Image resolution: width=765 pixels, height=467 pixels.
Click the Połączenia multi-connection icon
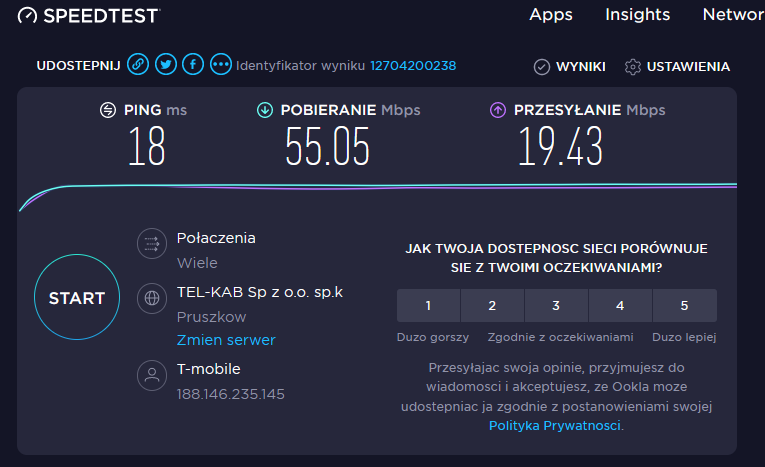tap(152, 243)
